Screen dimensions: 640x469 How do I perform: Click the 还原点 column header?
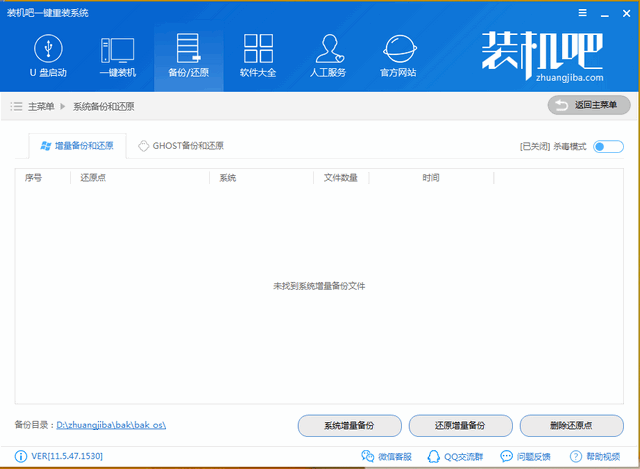click(96, 177)
